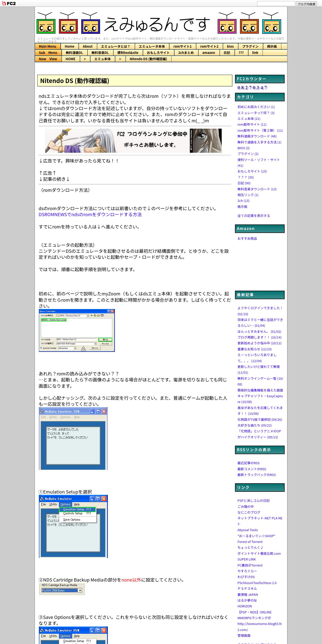
Task: Open the 2ch (13) category
Action: click(x=244, y=201)
